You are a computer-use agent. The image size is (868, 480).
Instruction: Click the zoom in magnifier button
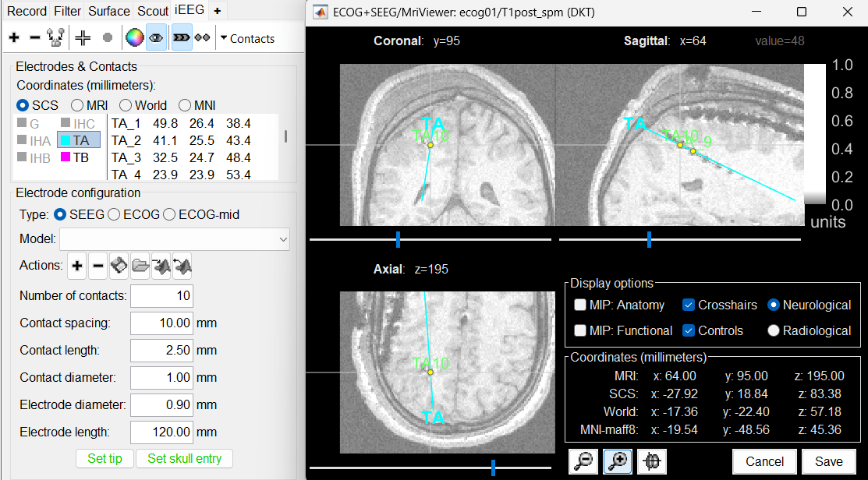tap(618, 461)
